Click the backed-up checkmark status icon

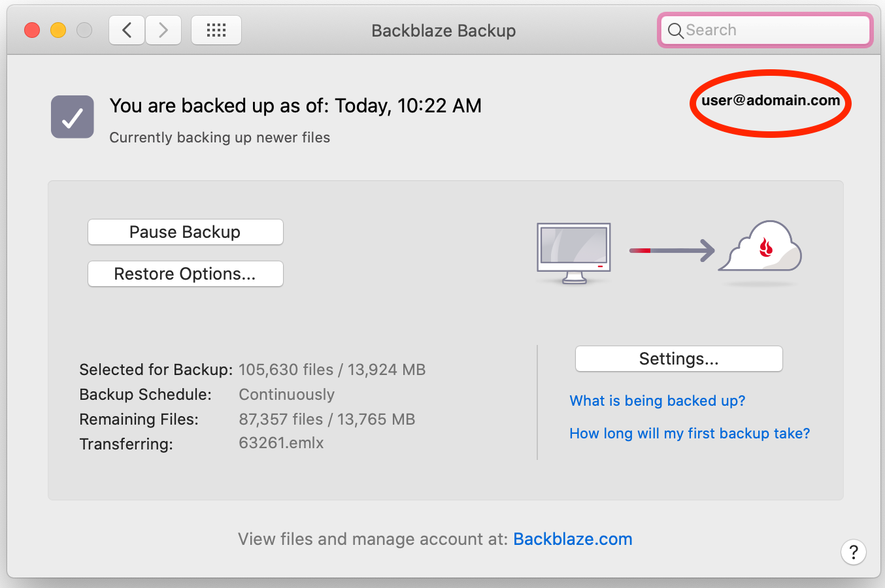point(73,117)
